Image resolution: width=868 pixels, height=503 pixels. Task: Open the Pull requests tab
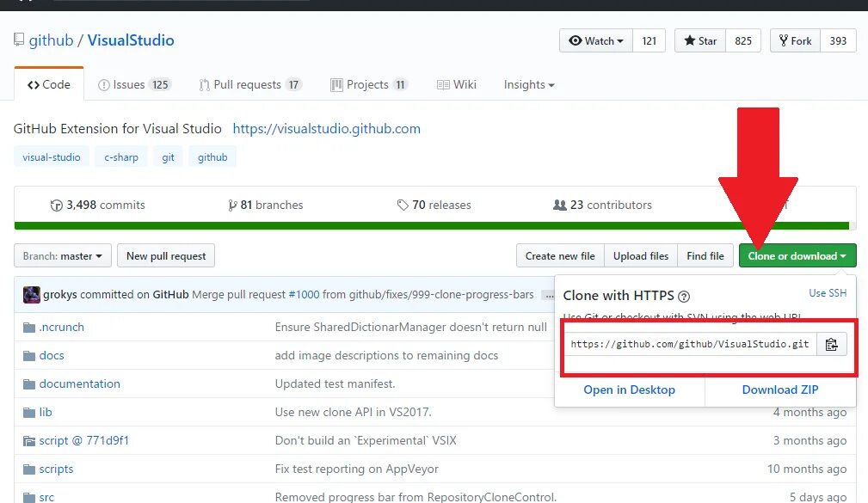click(x=250, y=84)
